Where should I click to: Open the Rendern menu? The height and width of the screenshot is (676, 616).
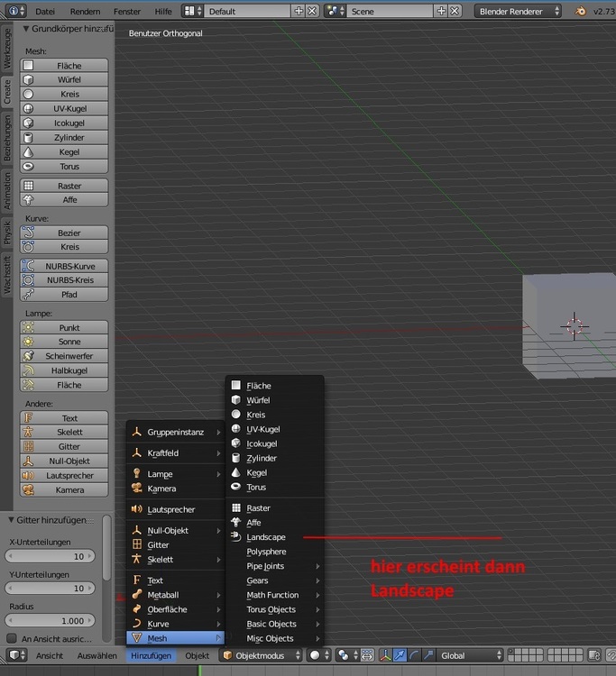coord(85,12)
